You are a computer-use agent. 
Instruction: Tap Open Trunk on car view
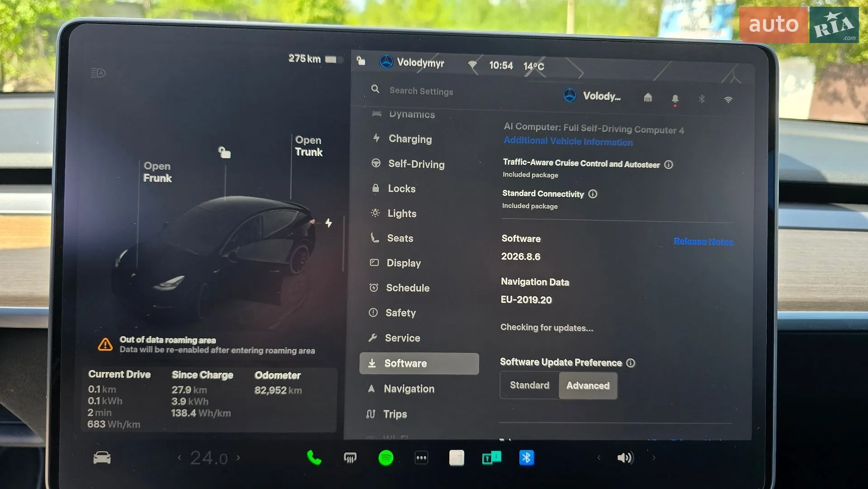309,146
